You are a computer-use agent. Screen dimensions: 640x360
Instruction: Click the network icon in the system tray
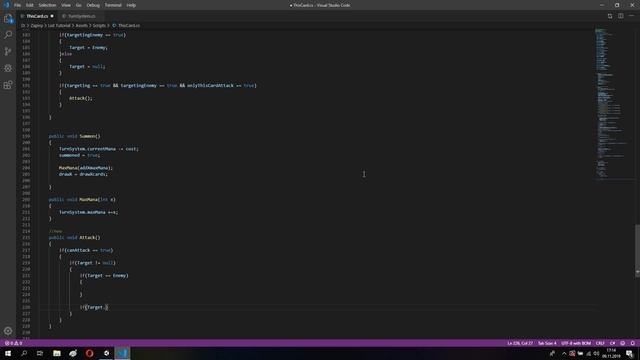[x=588, y=353]
